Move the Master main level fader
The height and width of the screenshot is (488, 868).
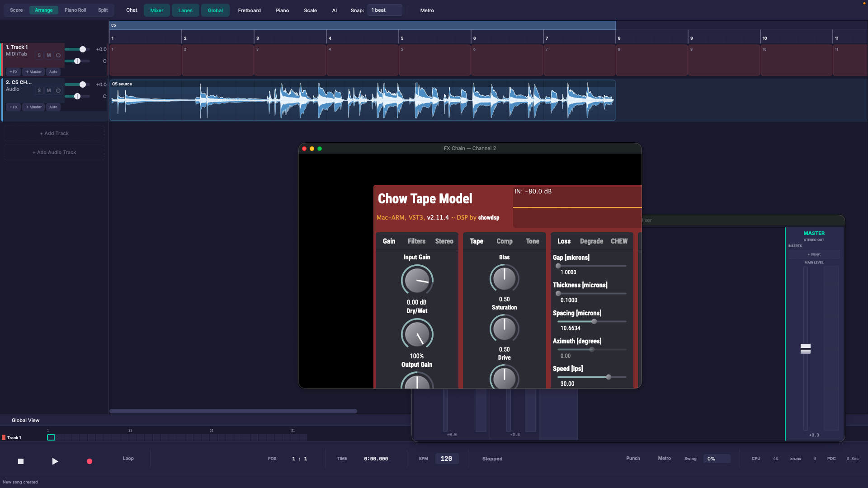(x=806, y=348)
